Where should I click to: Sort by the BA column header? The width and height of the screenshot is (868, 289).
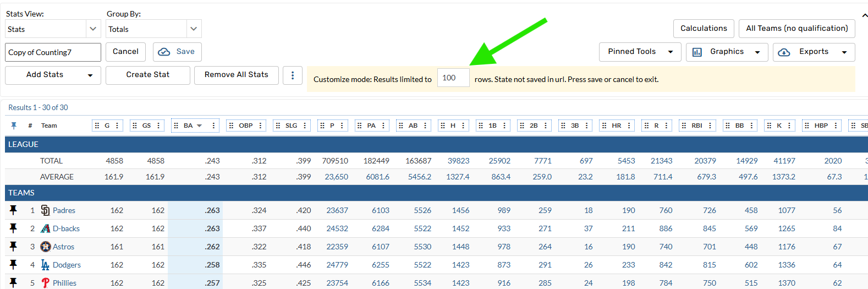pyautogui.click(x=189, y=126)
